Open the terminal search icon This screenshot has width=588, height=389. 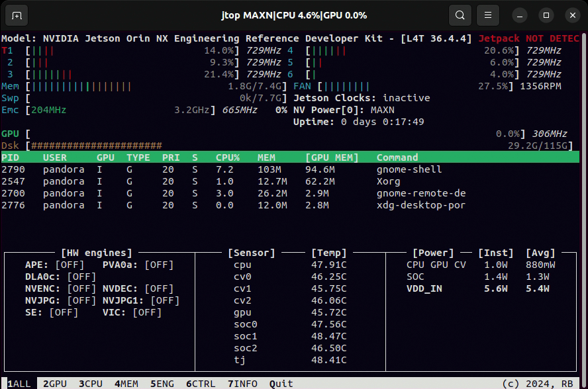(460, 15)
